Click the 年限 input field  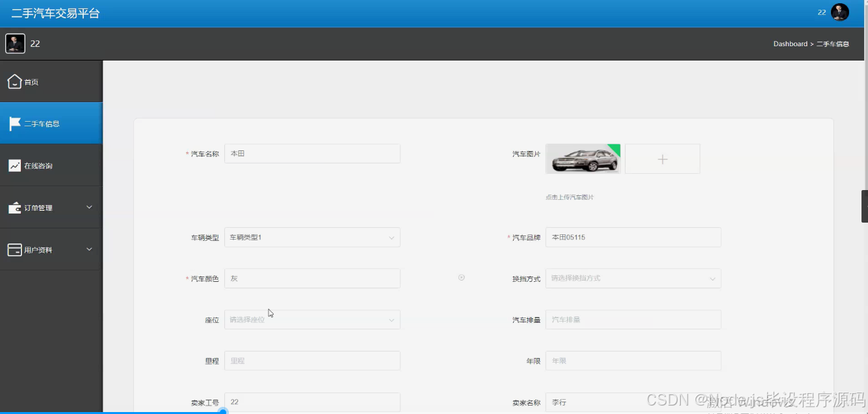coord(633,361)
